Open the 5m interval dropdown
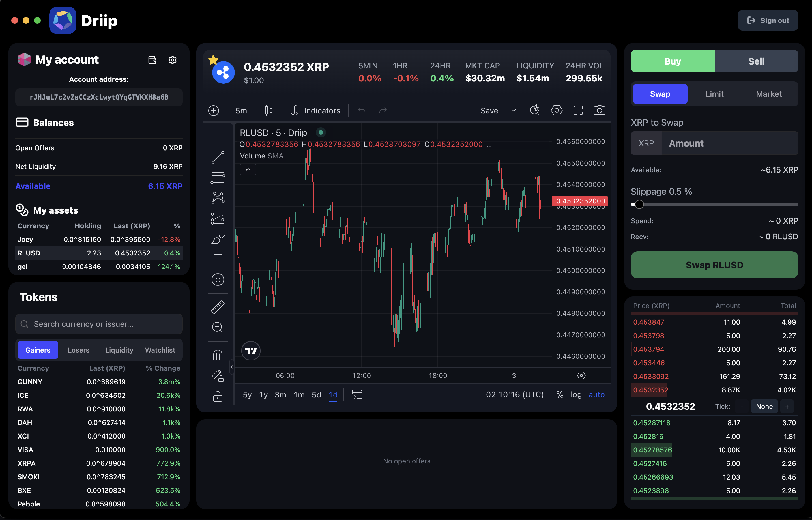The height and width of the screenshot is (520, 812). click(x=241, y=110)
